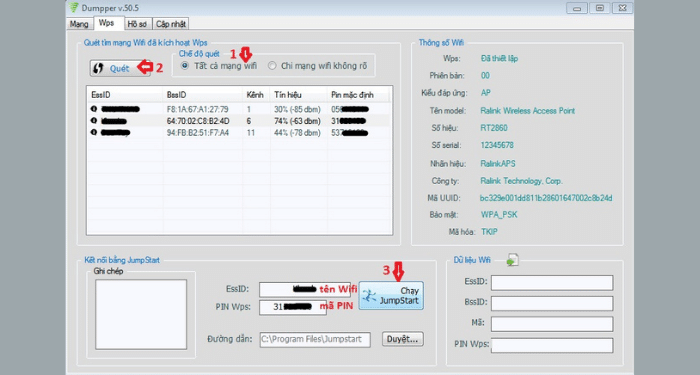Click channel value 11 in network list
Viewport: 700px width, 375px height.
point(250,133)
